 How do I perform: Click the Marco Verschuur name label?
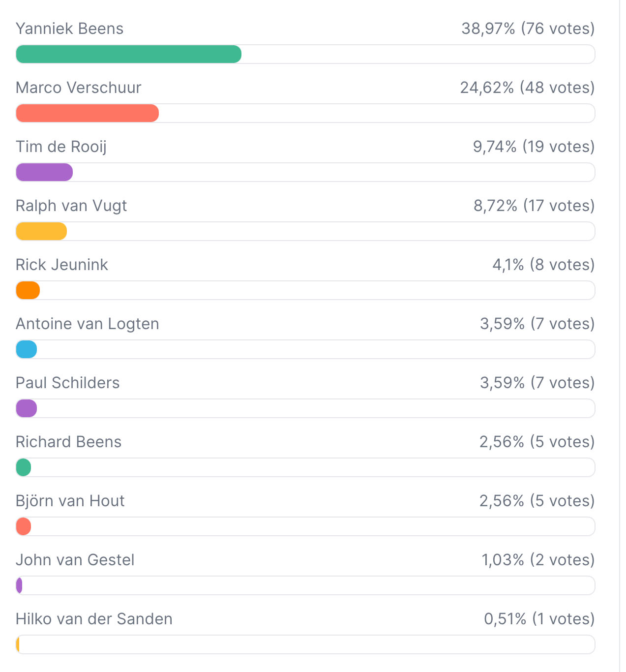pyautogui.click(x=78, y=88)
